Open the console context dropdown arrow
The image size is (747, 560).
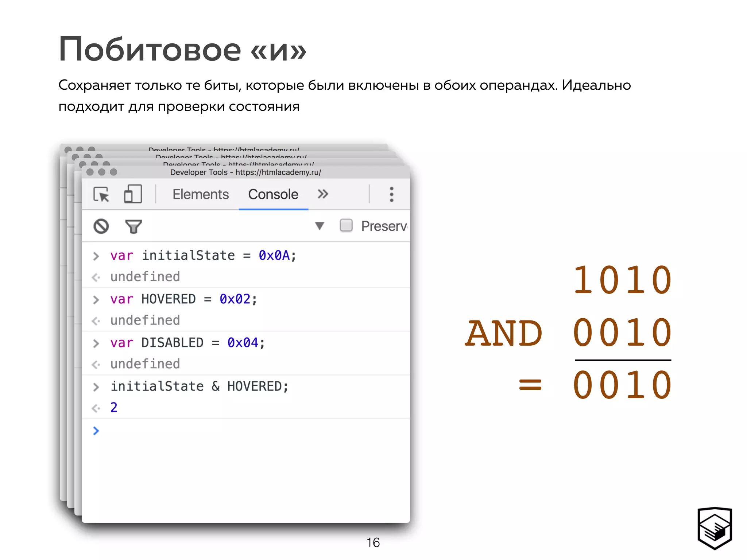click(320, 226)
